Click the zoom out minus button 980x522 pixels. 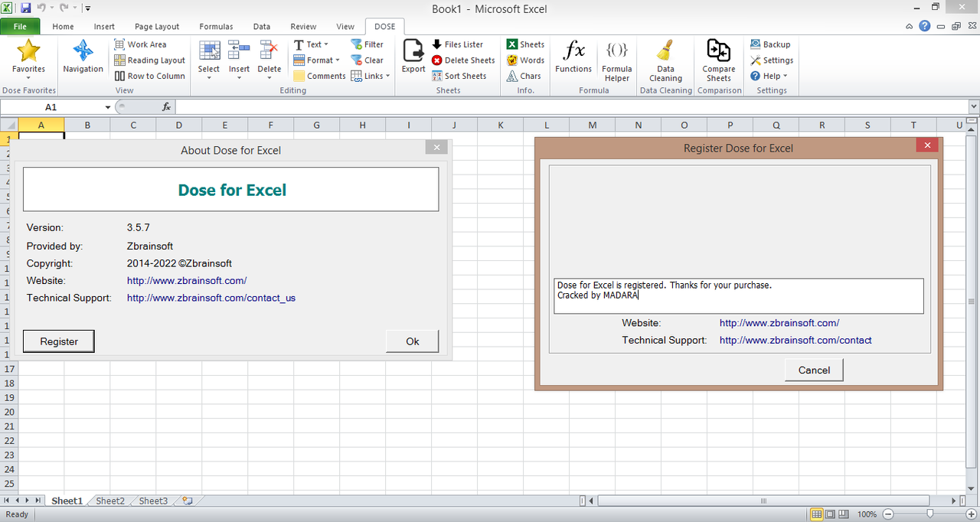pyautogui.click(x=887, y=514)
